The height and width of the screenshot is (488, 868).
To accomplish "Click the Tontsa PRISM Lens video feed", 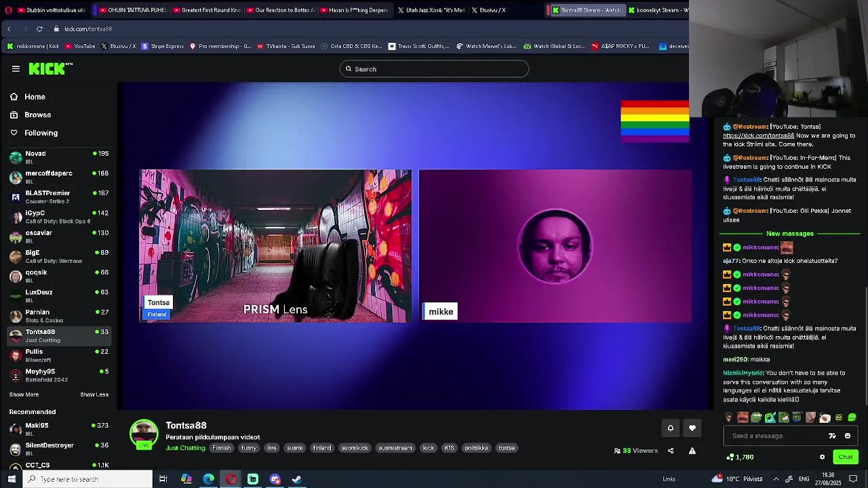I will tap(275, 246).
